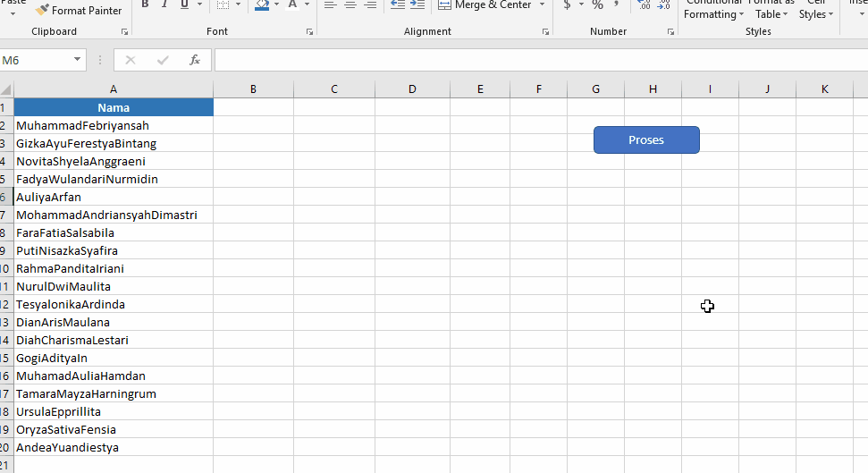The image size is (868, 473).
Task: Open the fill color dropdown arrow
Action: tap(277, 4)
